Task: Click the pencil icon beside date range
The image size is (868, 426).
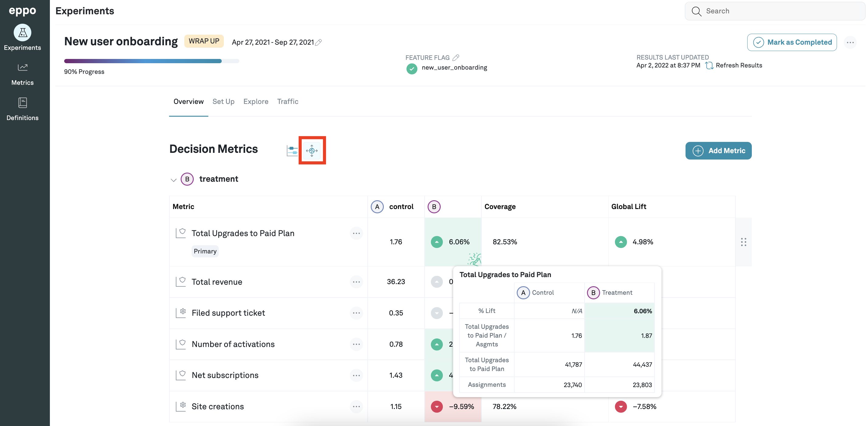Action: (x=318, y=42)
